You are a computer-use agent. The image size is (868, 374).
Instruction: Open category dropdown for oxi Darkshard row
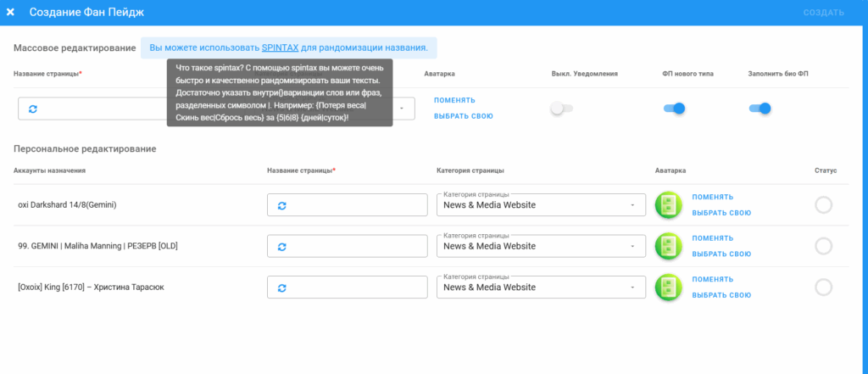(x=542, y=205)
